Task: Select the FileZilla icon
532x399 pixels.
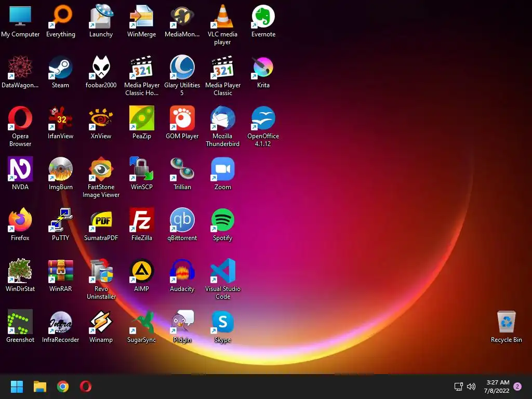Action: coord(141,220)
